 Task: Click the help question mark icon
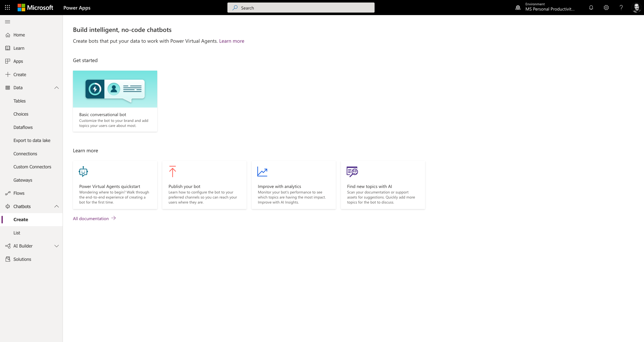pos(621,8)
